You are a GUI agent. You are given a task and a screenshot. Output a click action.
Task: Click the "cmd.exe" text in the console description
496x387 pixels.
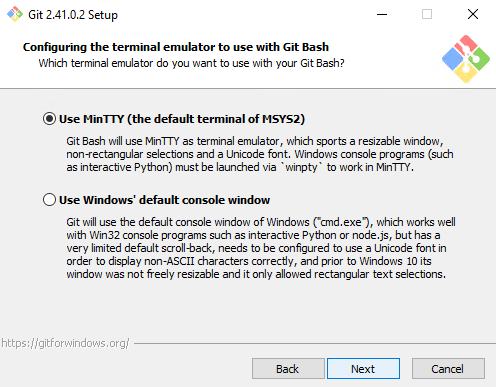[x=341, y=222]
